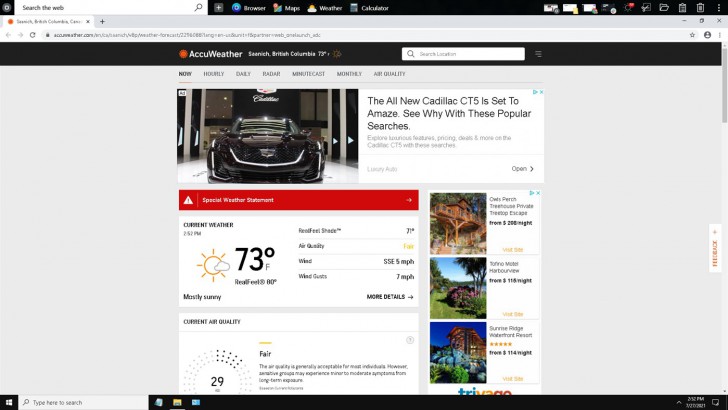Image resolution: width=728 pixels, height=410 pixels.
Task: Open the Windows Start menu
Action: 9,402
